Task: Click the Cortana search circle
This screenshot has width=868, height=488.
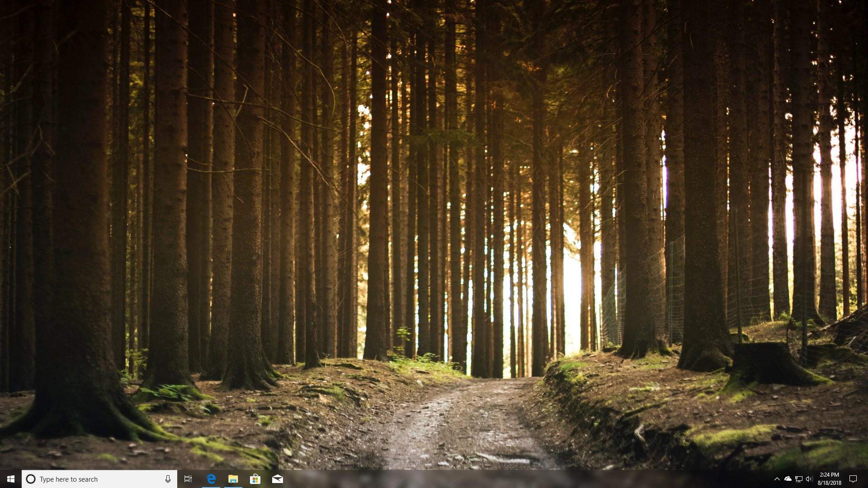Action: tap(31, 479)
